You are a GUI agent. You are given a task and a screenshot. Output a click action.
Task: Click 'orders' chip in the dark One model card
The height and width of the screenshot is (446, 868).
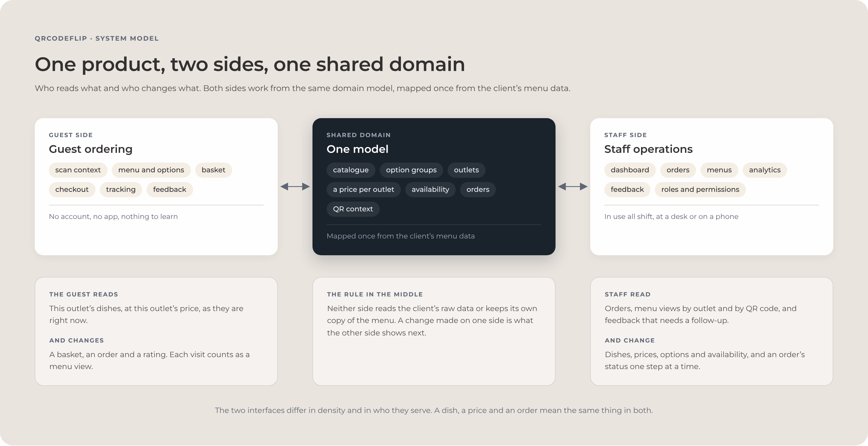tap(478, 189)
